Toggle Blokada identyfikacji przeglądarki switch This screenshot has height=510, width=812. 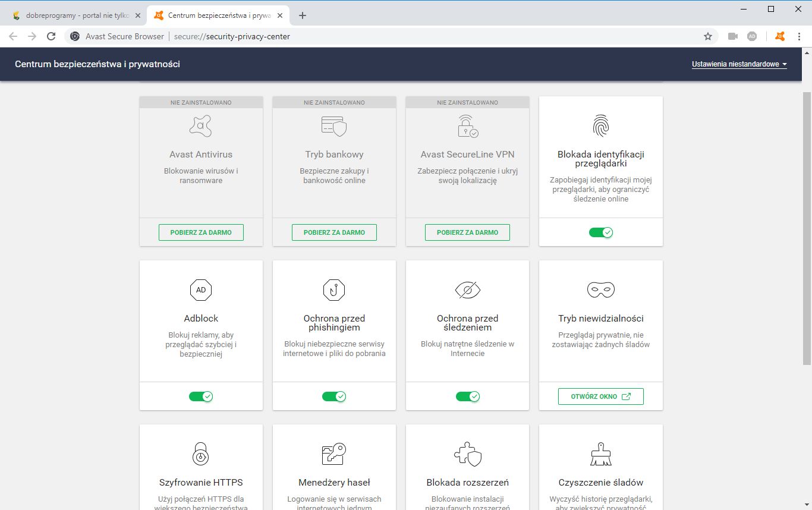601,232
